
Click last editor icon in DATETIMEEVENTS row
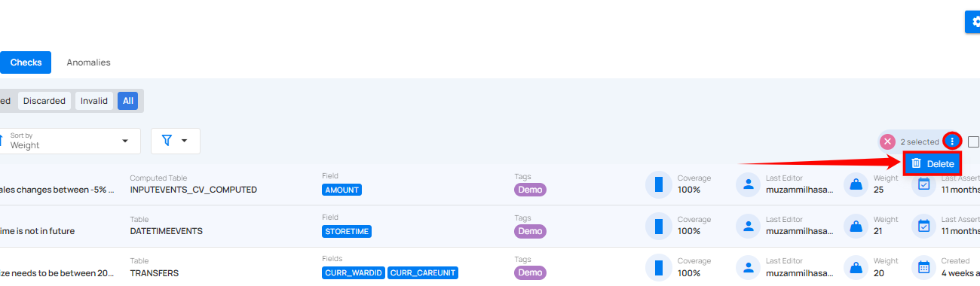749,226
